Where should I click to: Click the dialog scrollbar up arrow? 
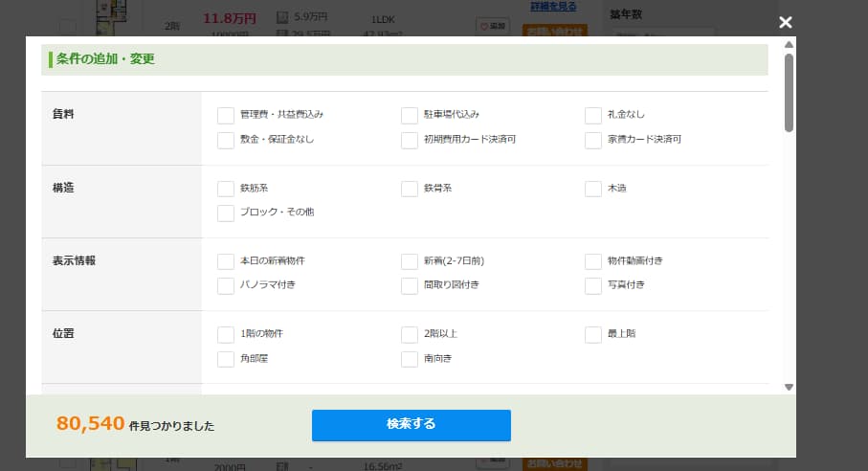tap(789, 44)
